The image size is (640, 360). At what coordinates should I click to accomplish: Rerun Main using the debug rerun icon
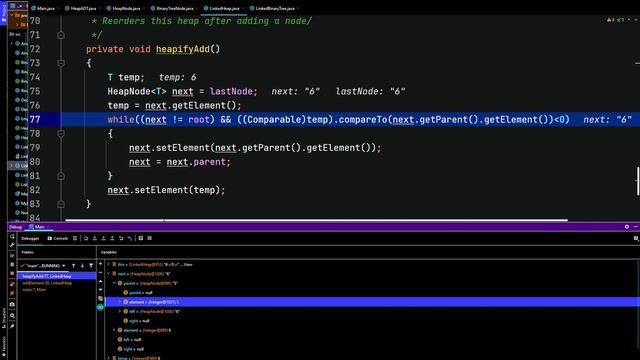click(12, 236)
